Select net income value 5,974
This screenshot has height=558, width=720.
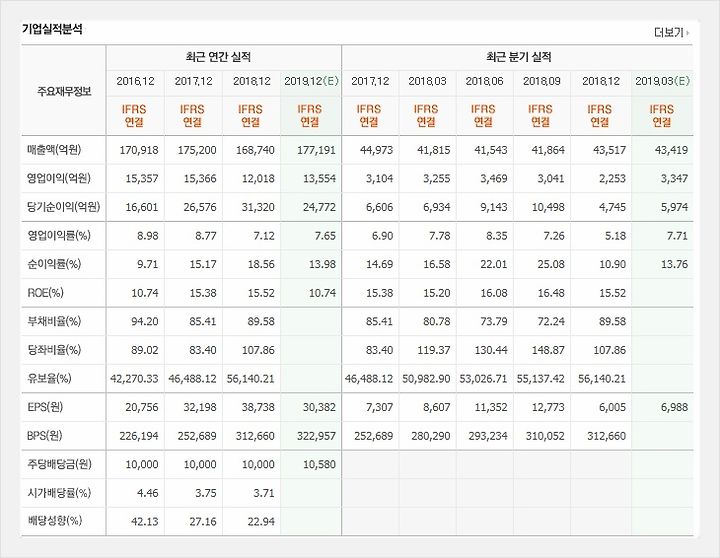[675, 207]
